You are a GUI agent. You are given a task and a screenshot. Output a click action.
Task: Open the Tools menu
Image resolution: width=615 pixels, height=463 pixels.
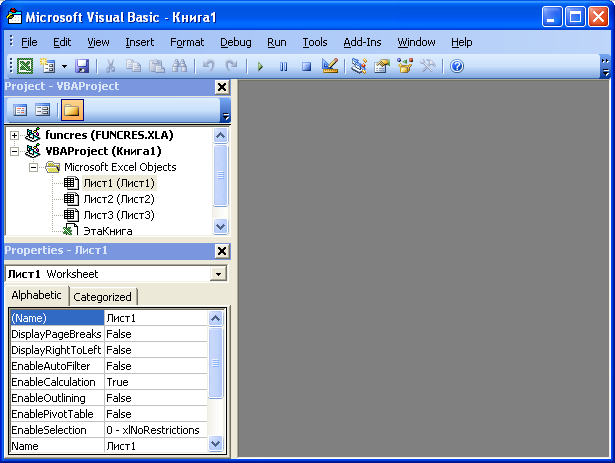(x=315, y=42)
